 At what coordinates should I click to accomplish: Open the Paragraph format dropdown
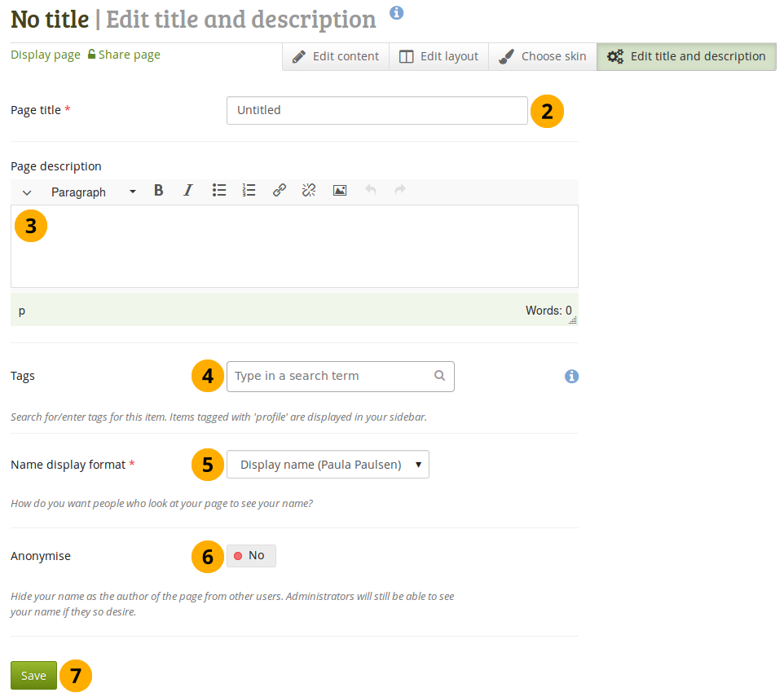[x=93, y=192]
